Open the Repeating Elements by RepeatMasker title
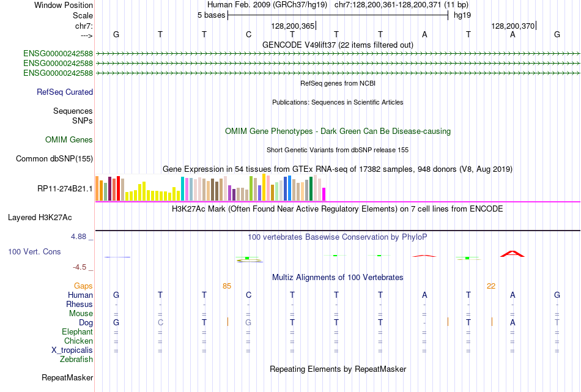581x392 pixels. pos(338,369)
